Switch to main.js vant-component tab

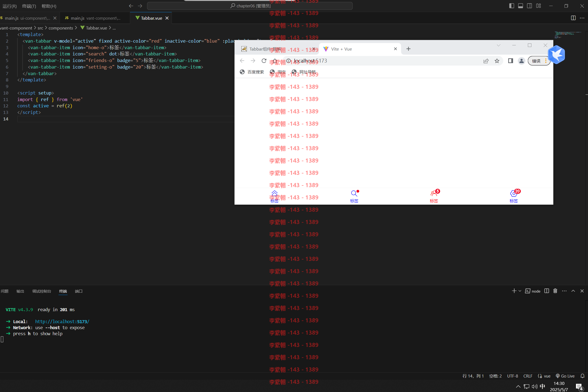[x=95, y=18]
